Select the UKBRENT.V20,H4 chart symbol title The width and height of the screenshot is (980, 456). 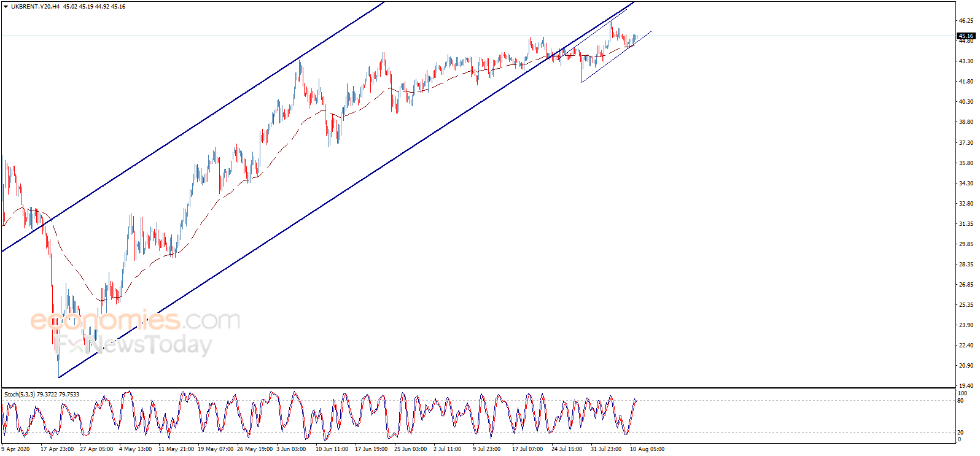pyautogui.click(x=35, y=7)
